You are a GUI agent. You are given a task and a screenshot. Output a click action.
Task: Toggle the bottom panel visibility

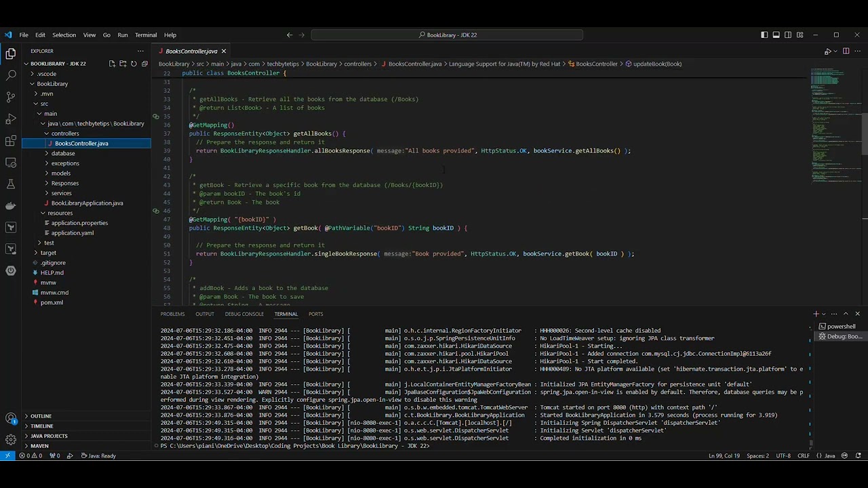click(x=776, y=35)
